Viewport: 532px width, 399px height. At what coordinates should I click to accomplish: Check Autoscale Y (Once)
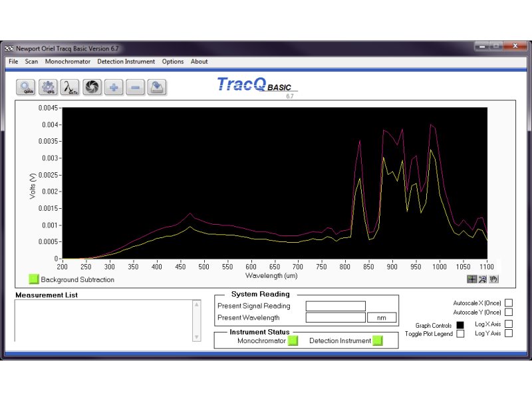[x=509, y=312]
